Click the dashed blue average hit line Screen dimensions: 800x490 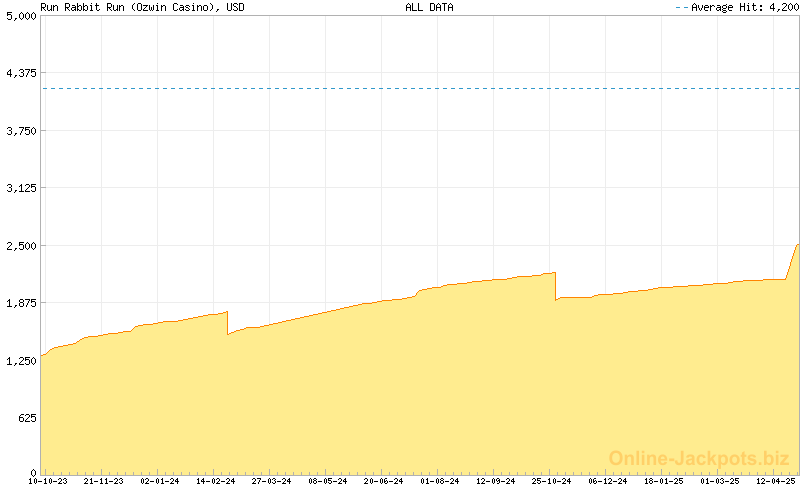400,89
